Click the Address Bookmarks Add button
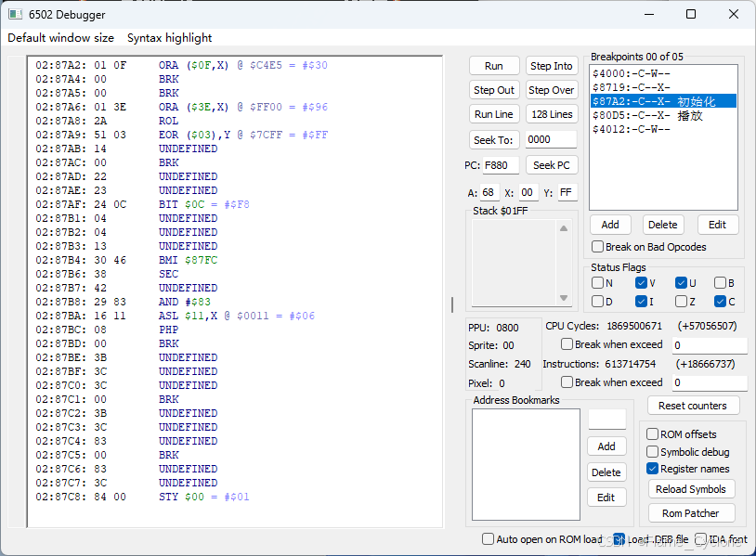The height and width of the screenshot is (556, 756). pos(606,446)
